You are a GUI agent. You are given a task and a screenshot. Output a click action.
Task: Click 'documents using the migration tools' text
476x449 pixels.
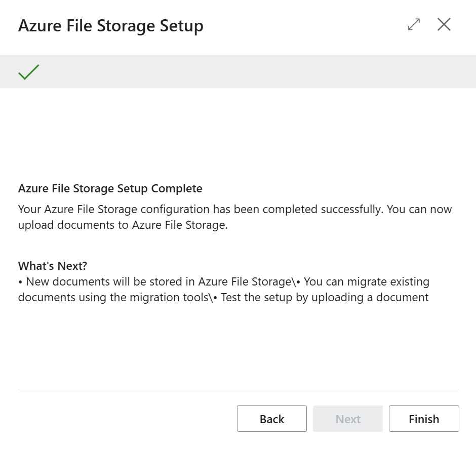pos(111,297)
